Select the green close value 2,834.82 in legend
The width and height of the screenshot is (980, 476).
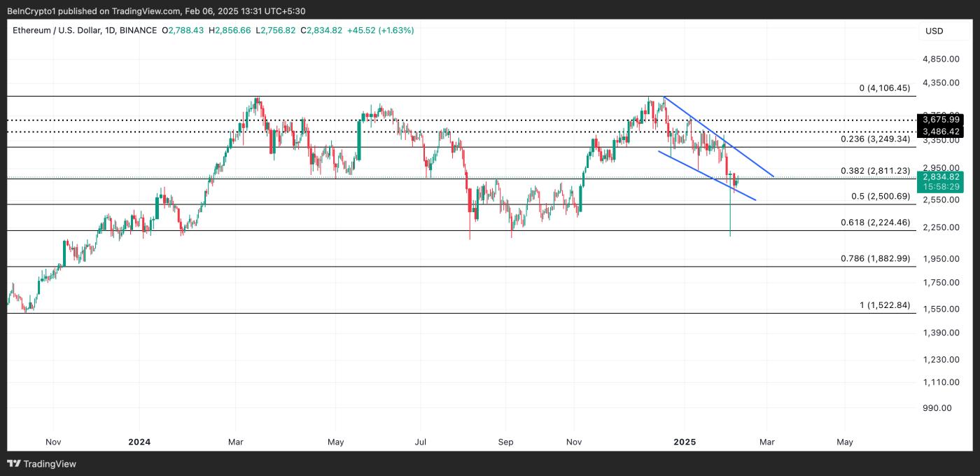click(x=324, y=30)
